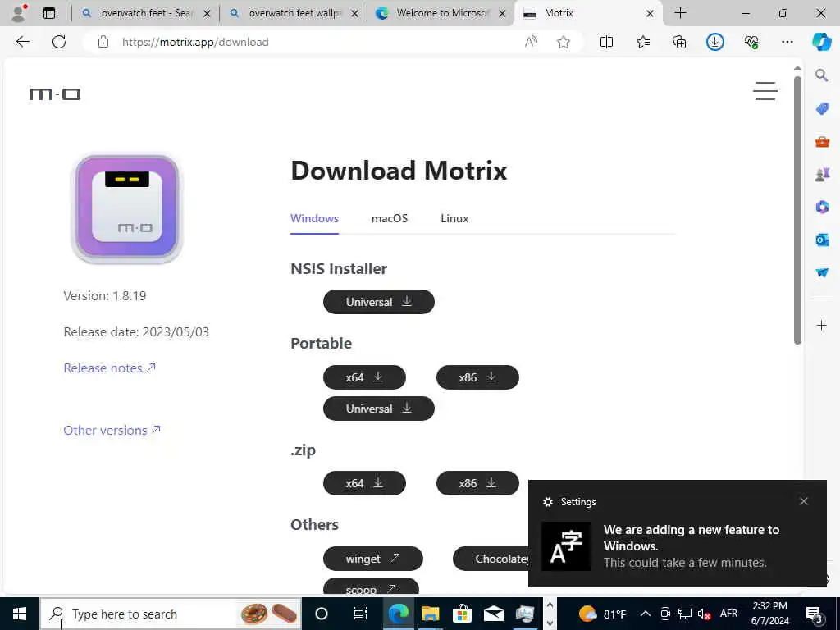Open File Explorer from the taskbar
The height and width of the screenshot is (630, 840).
pos(430,614)
